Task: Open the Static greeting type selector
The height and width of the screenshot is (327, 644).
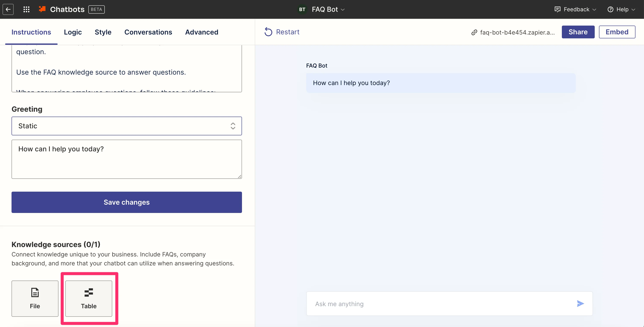Action: click(x=127, y=126)
